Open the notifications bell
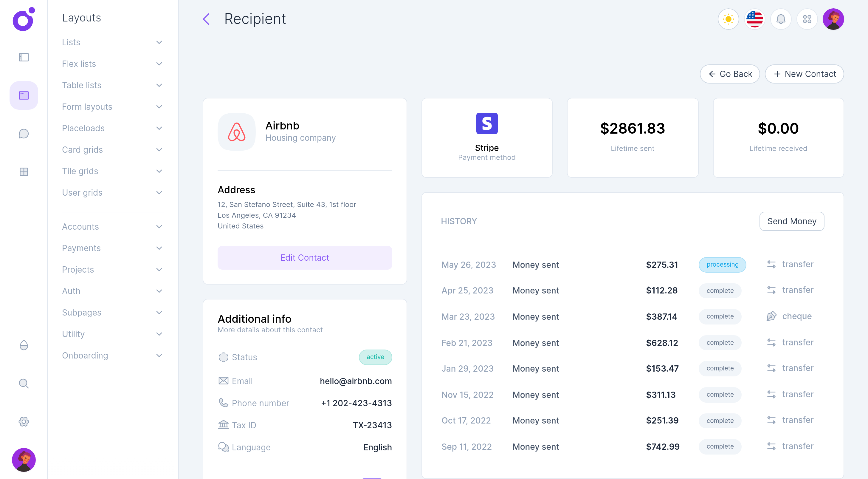 [x=781, y=19]
